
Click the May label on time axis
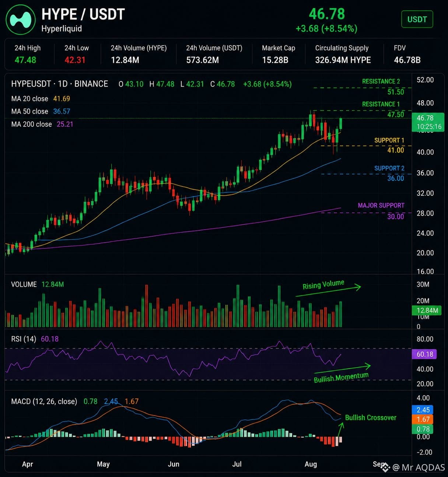tap(103, 464)
